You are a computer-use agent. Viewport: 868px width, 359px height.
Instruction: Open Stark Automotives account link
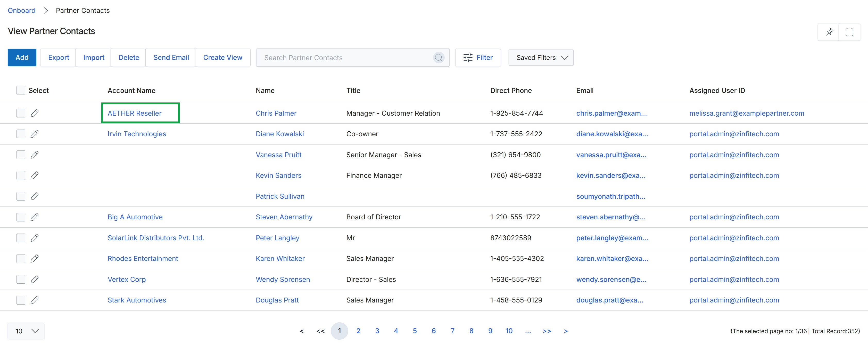137,300
